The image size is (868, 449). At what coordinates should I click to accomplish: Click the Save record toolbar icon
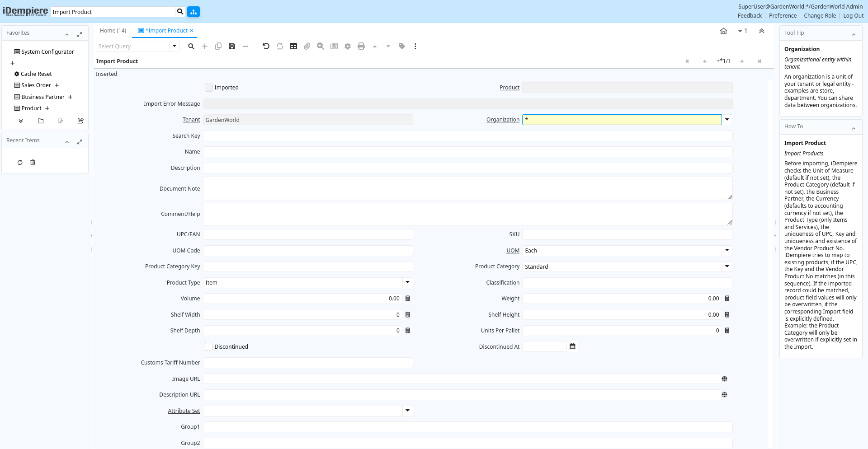point(232,46)
